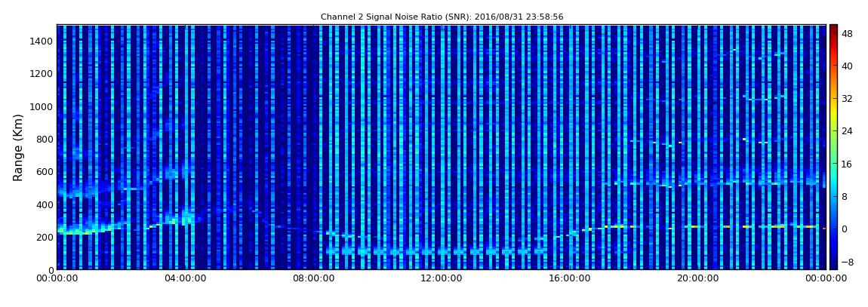Click the colorbar value 8

pos(845,196)
